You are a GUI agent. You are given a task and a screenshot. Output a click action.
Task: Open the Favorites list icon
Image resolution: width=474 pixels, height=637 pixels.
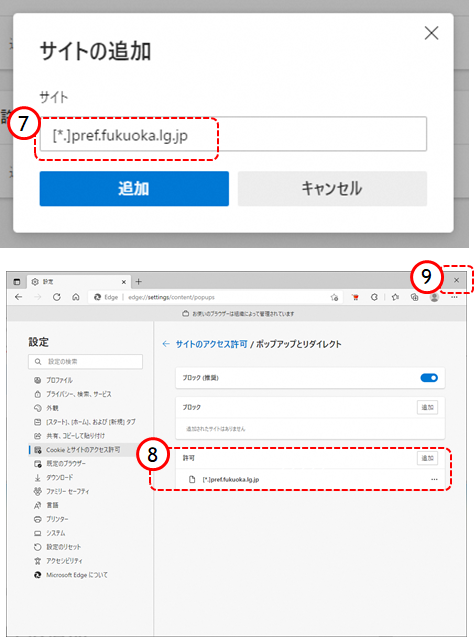395,297
